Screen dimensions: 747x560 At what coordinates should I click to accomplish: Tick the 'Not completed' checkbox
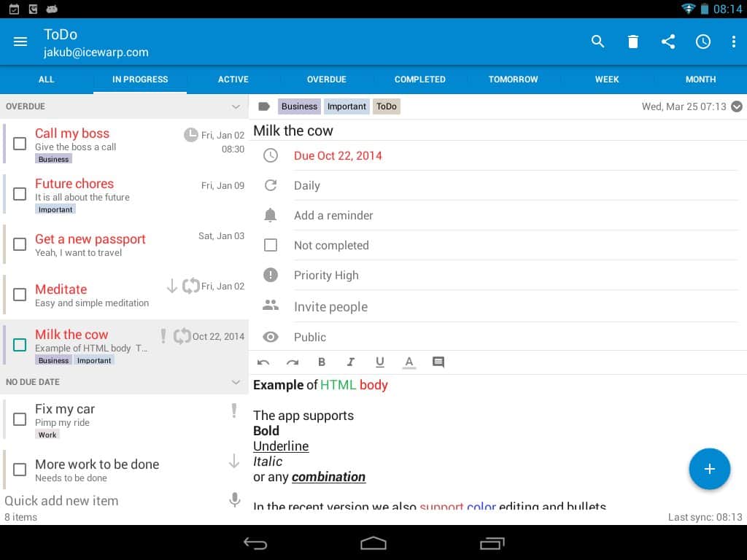point(271,245)
